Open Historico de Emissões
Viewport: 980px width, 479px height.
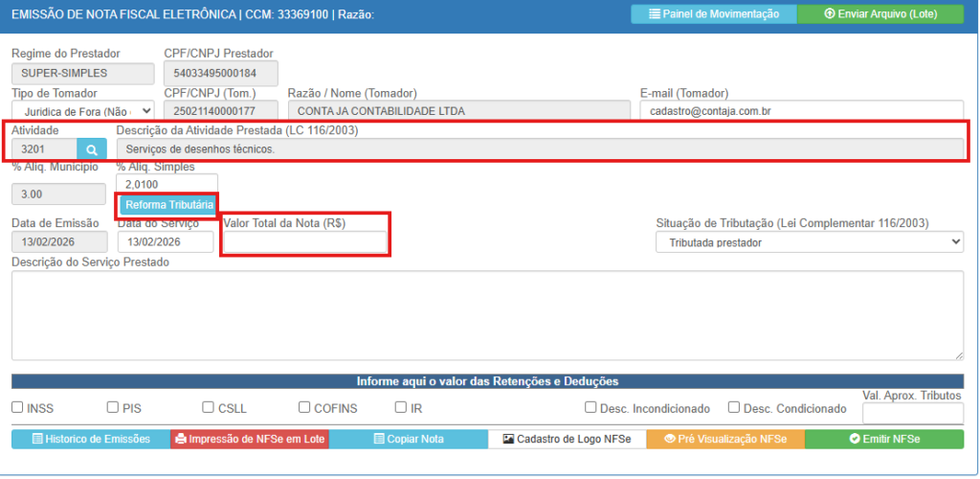point(91,439)
